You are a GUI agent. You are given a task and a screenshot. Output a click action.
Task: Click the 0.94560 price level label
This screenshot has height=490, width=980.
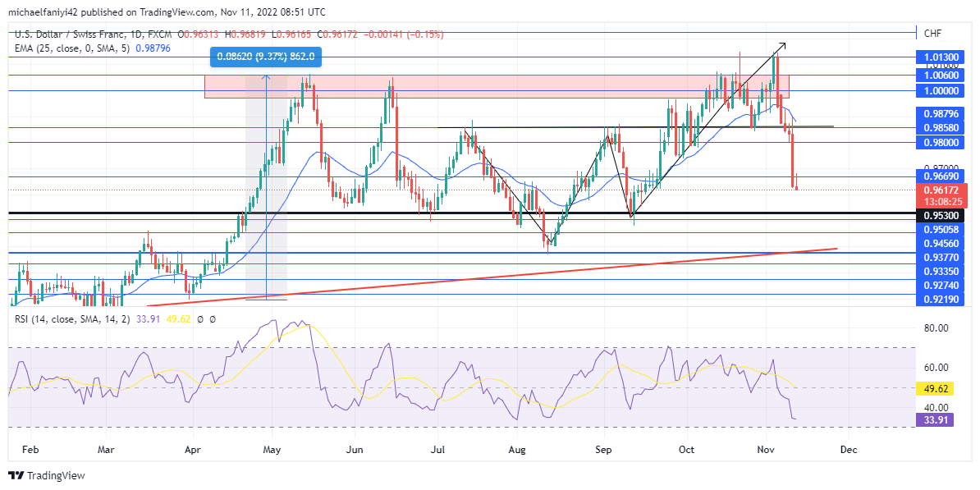(x=941, y=244)
